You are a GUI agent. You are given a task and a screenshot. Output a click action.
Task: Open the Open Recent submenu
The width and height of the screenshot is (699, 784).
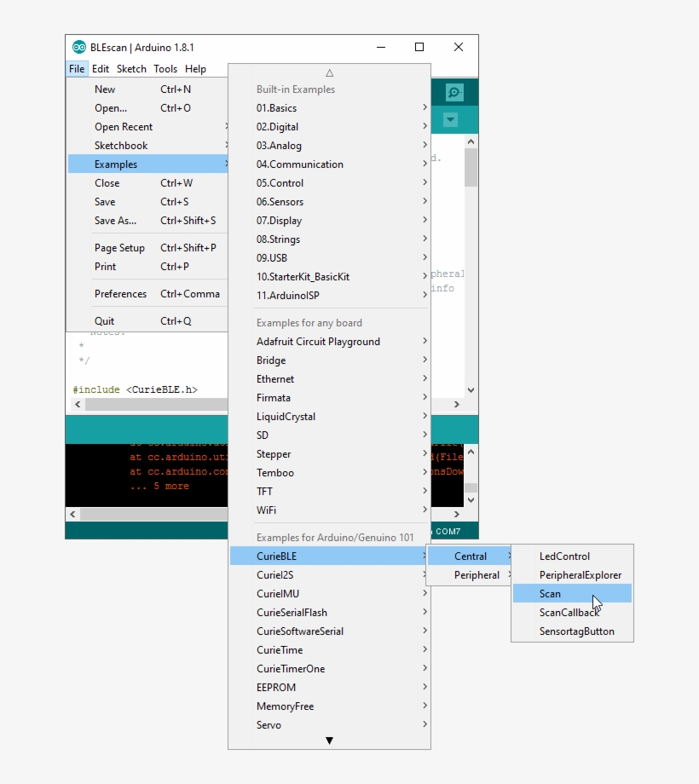(124, 126)
